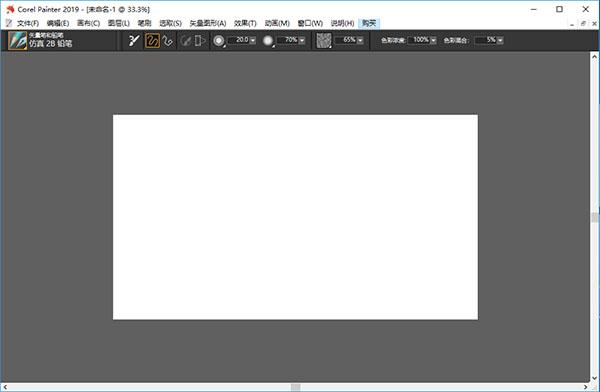Click the document icon beside 文件 menu
The image size is (600, 392).
point(9,23)
